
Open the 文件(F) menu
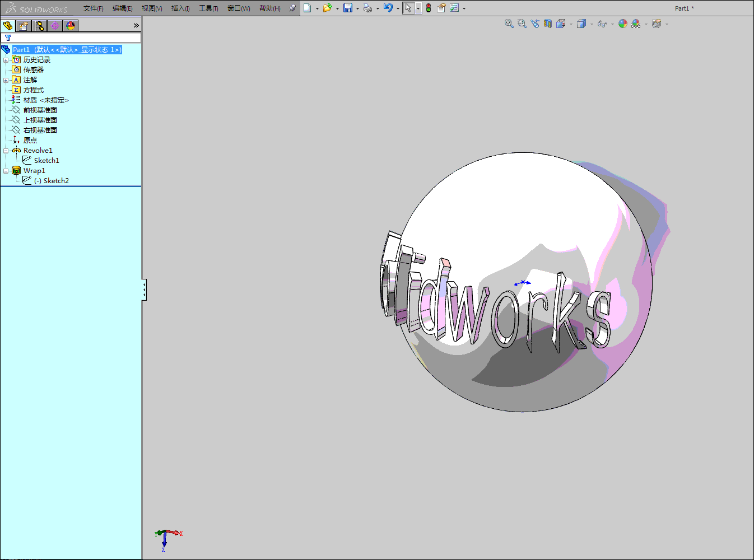94,8
